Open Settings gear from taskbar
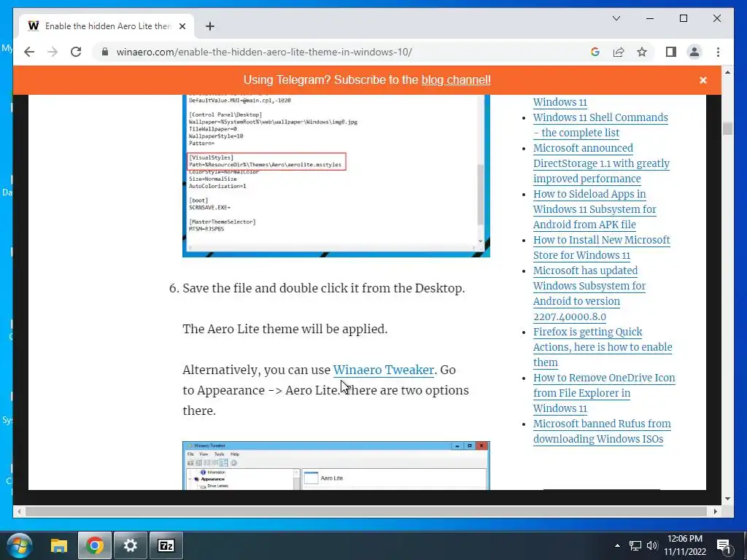The width and height of the screenshot is (747, 560). (130, 545)
